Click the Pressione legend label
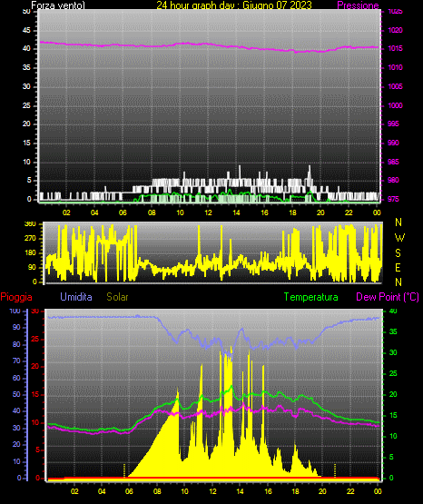 click(x=358, y=5)
